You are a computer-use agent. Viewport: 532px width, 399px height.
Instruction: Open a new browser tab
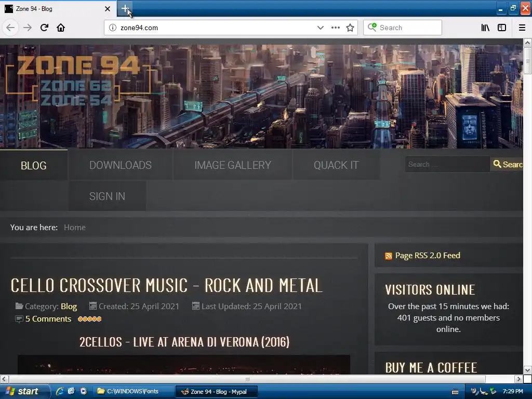(125, 8)
